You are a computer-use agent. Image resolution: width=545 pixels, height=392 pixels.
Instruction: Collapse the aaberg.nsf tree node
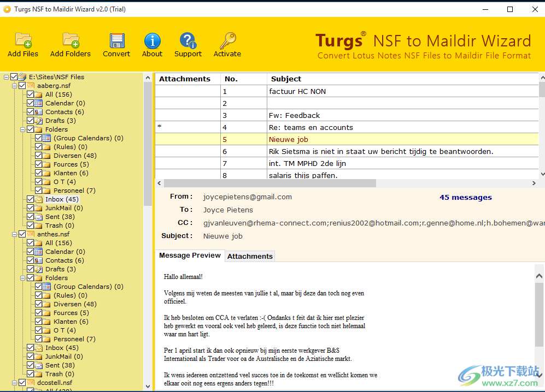click(14, 86)
